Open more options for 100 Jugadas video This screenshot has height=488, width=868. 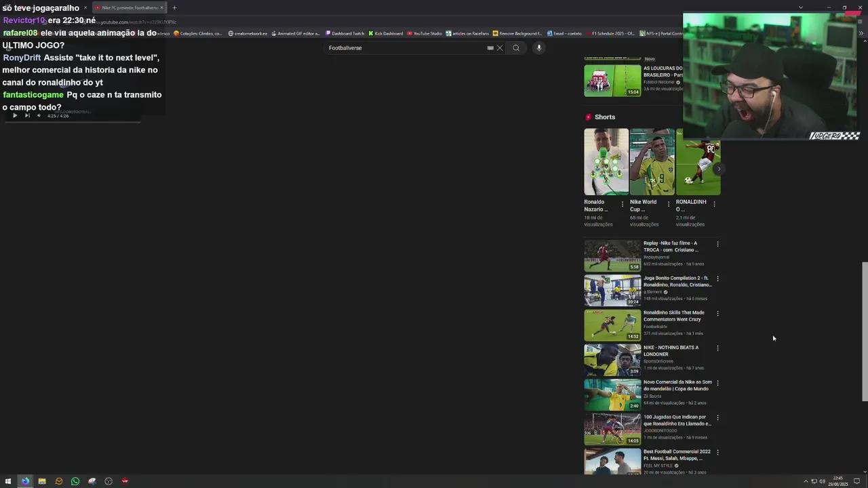click(x=717, y=418)
